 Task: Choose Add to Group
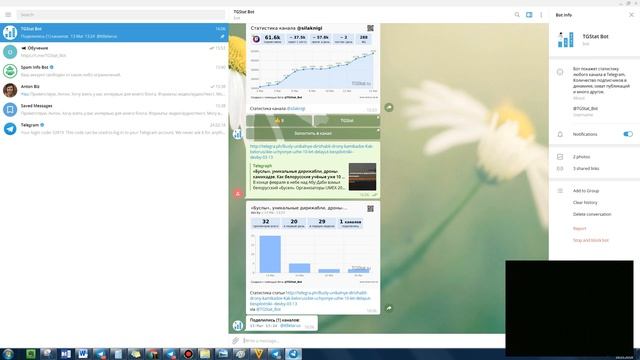pos(586,191)
